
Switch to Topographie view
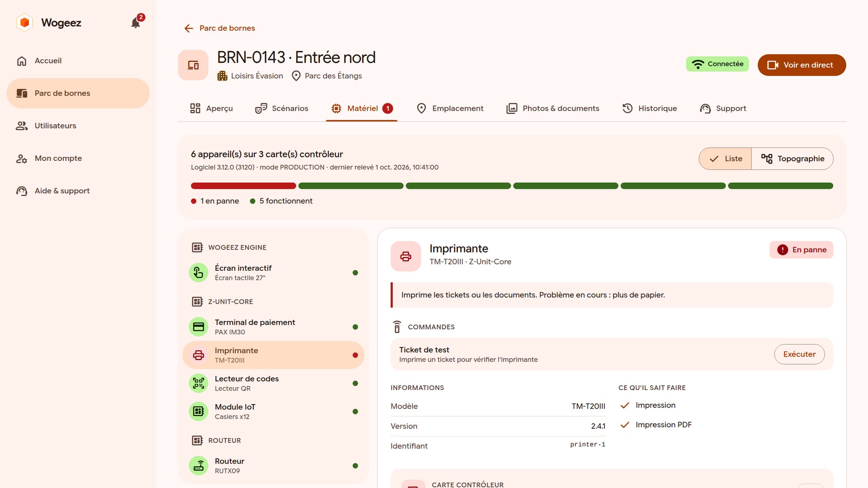(x=793, y=159)
